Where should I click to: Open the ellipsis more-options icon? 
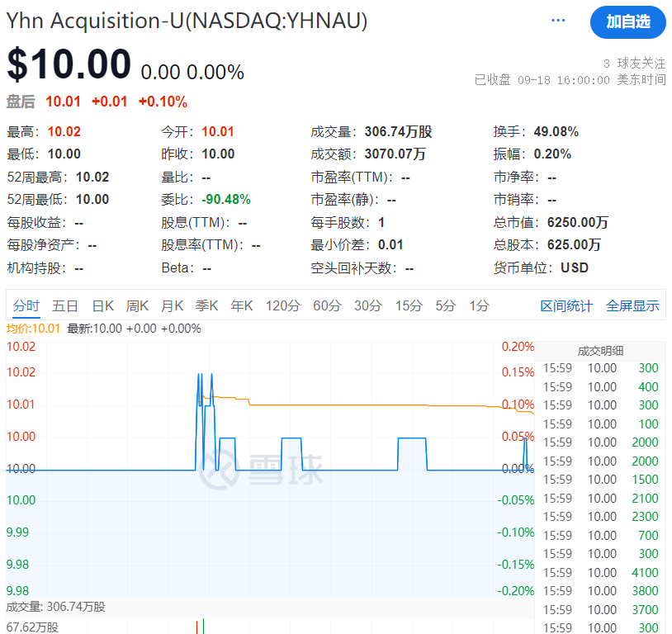558,20
